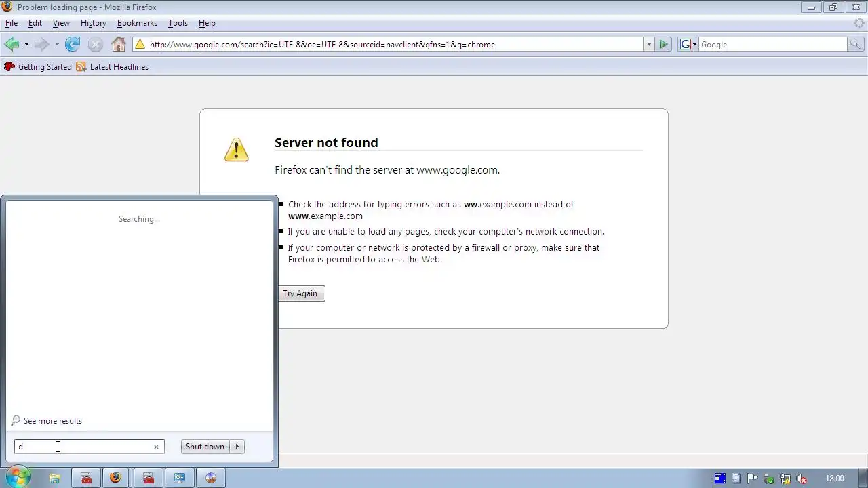Expand the address bar URL history dropdown
The width and height of the screenshot is (868, 488).
point(649,45)
